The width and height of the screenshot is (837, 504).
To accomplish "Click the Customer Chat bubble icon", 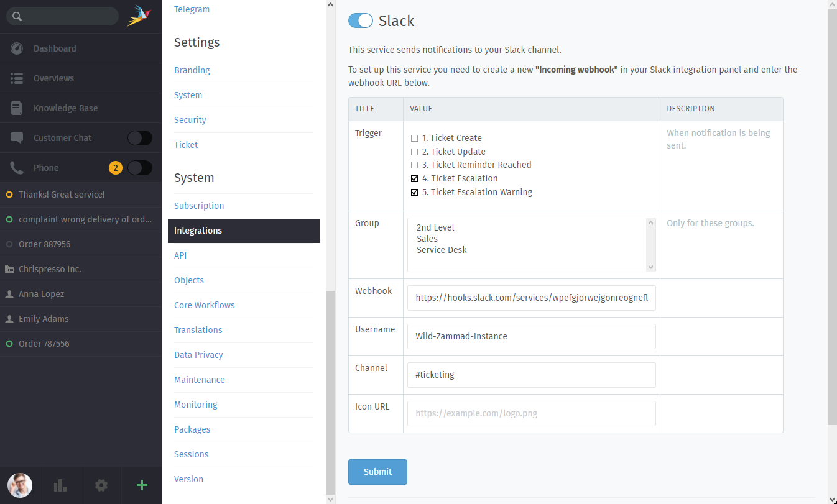I will pos(17,138).
